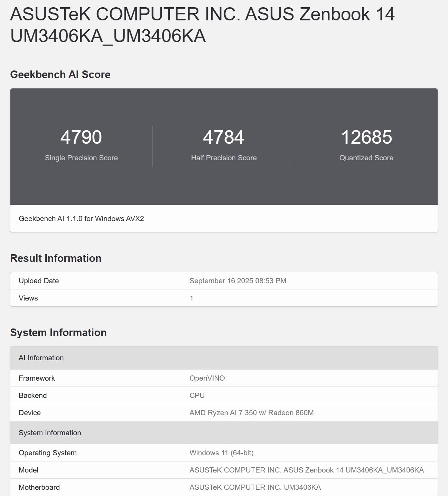Click the 4790 single precision score value

(81, 137)
